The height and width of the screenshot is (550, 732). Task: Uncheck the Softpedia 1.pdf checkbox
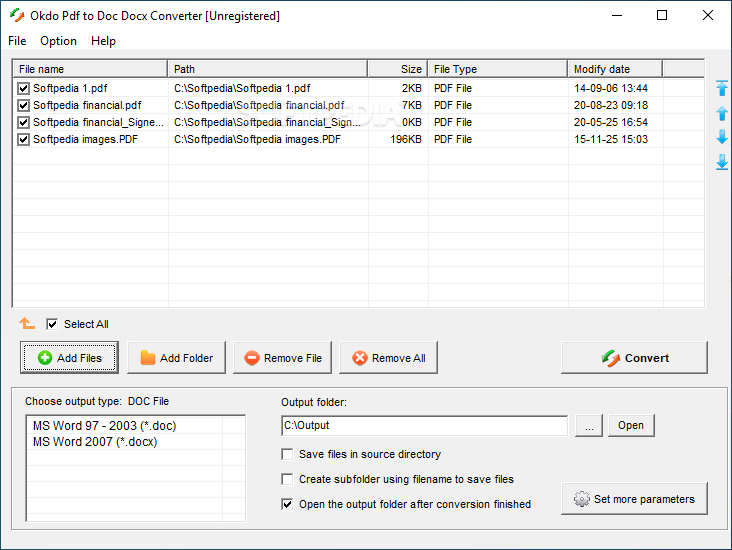pos(23,88)
